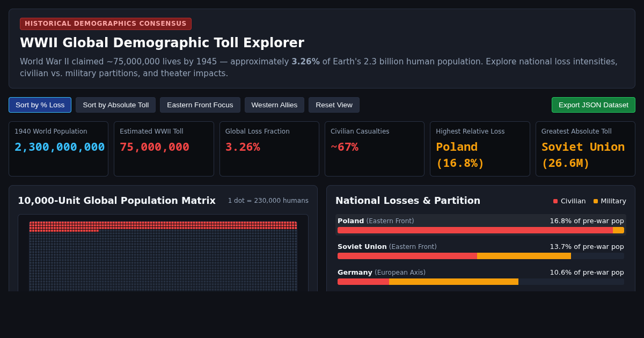Open the 1940 World Population card
The height and width of the screenshot is (338, 644).
(58, 149)
